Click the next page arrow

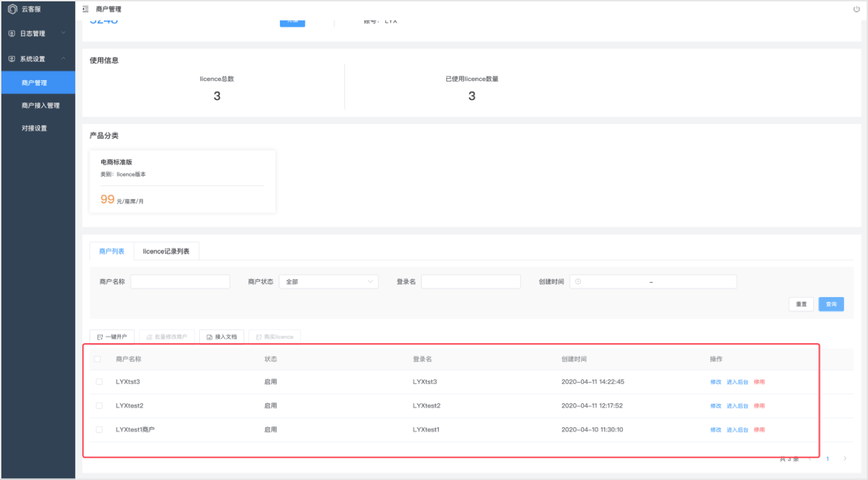tap(845, 459)
